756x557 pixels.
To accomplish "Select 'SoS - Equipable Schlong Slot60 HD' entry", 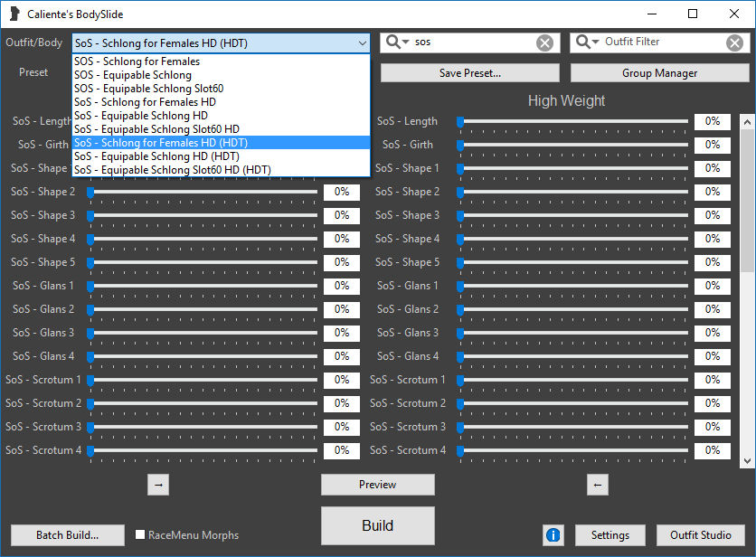I will pyautogui.click(x=222, y=128).
